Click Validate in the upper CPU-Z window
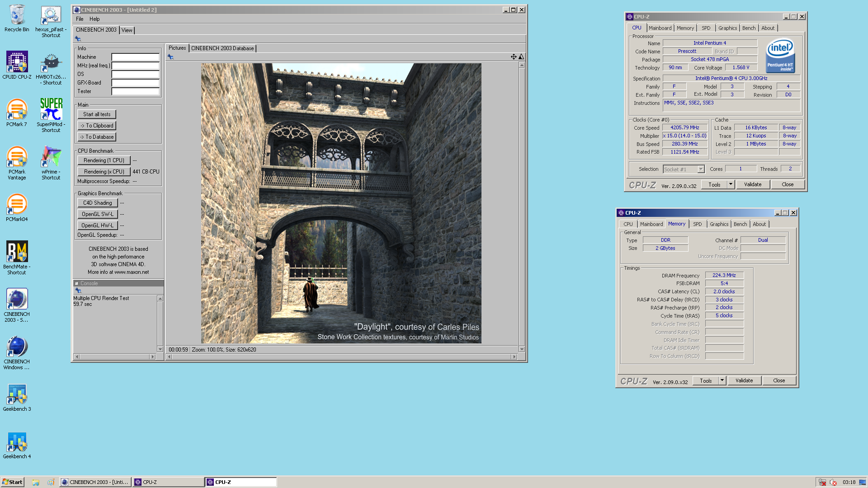 [753, 184]
